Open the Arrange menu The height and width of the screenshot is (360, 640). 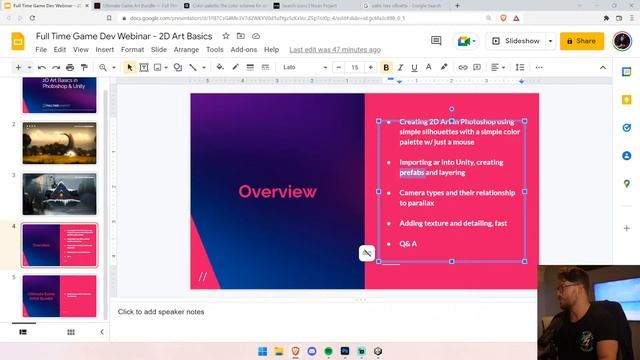[186, 49]
